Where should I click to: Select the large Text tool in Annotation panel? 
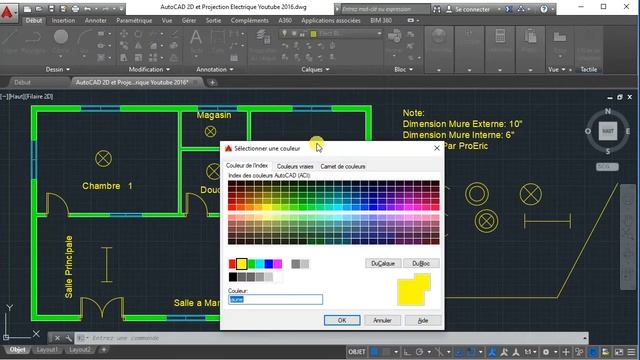point(196,38)
